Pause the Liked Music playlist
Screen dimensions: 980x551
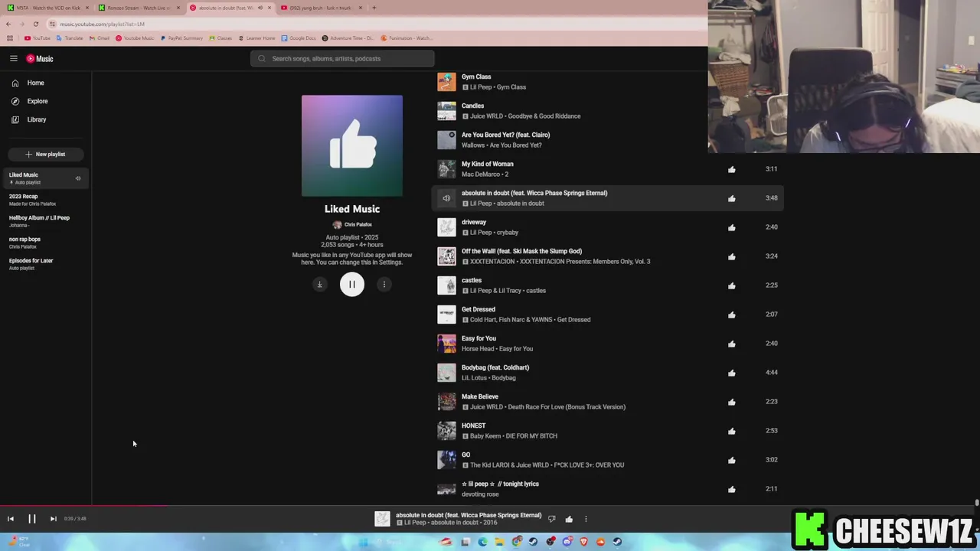pos(352,285)
